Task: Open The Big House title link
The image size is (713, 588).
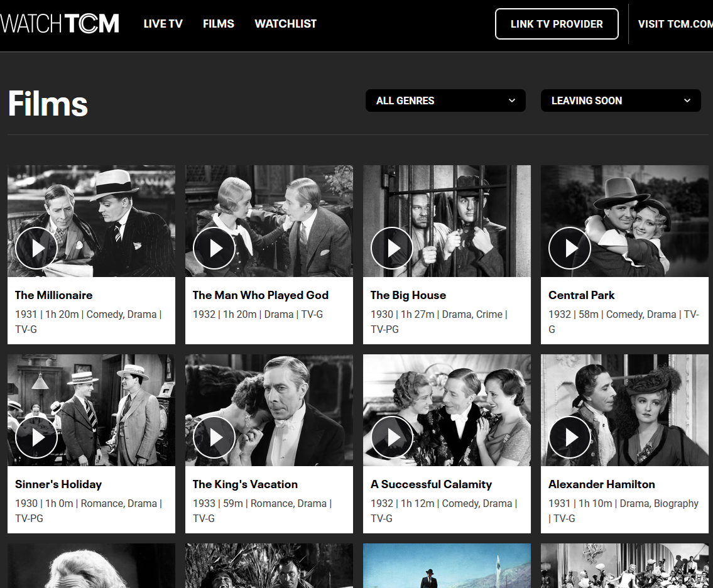Action: click(408, 295)
